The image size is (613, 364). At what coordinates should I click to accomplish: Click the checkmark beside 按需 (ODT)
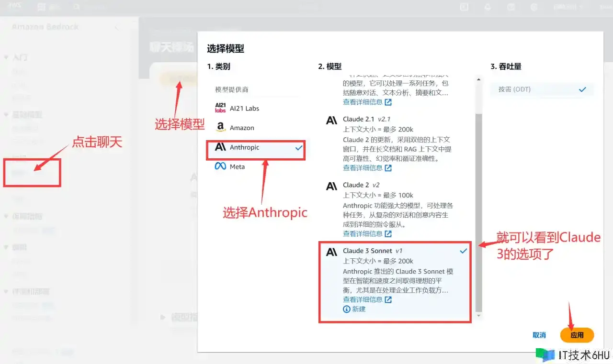pyautogui.click(x=582, y=89)
